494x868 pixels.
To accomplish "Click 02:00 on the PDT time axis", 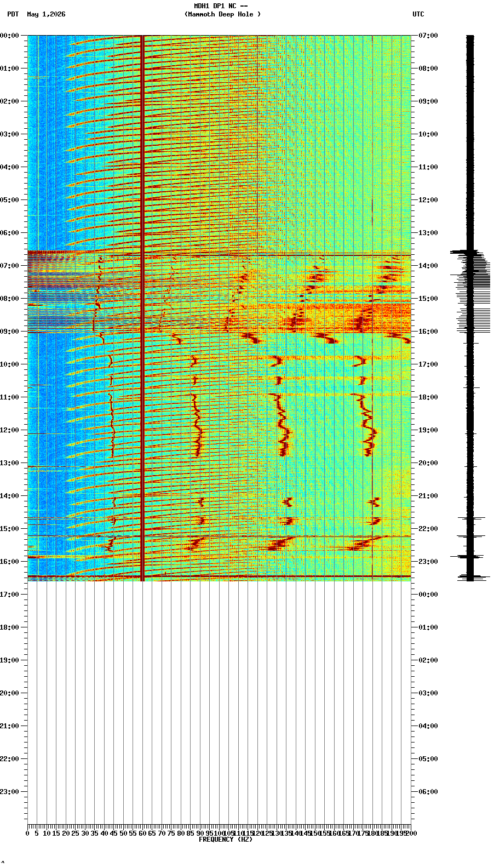I will (x=10, y=101).
